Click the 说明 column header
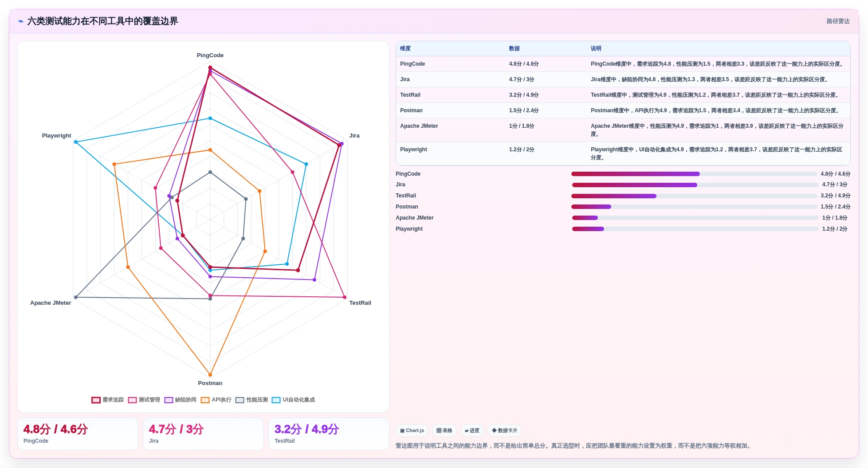This screenshot has width=868, height=468. point(596,48)
